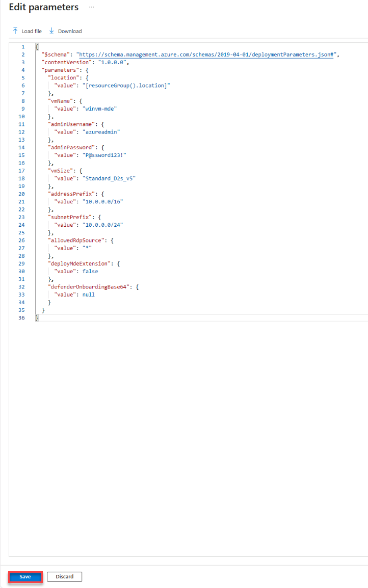
Task: Click the "vmName" key
Action: [60, 101]
